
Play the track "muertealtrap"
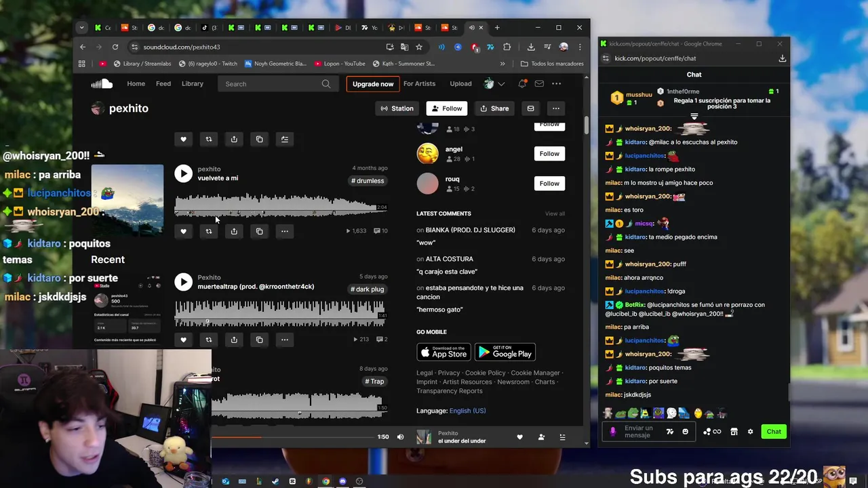(183, 282)
